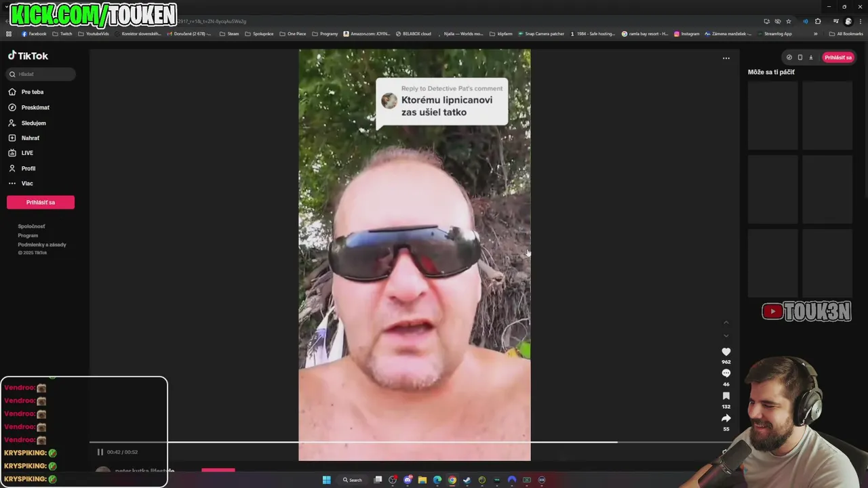Go to next video with down chevron
The image size is (868, 488).
(726, 335)
